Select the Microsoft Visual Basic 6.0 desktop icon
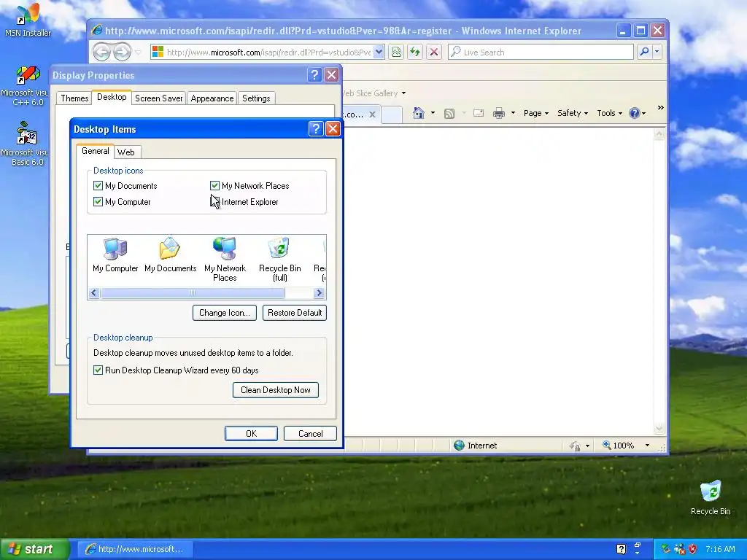747x560 pixels. [26, 144]
